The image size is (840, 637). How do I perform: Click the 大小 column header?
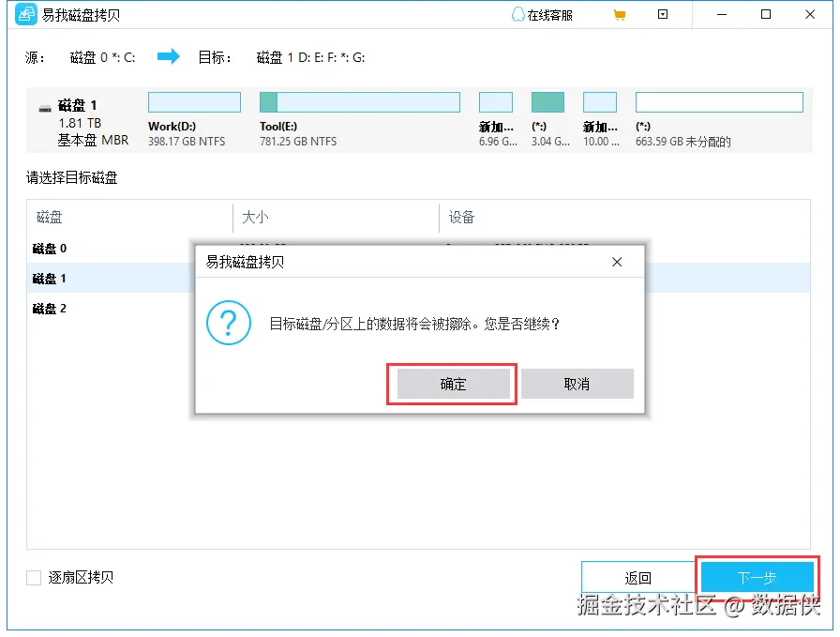click(x=256, y=217)
